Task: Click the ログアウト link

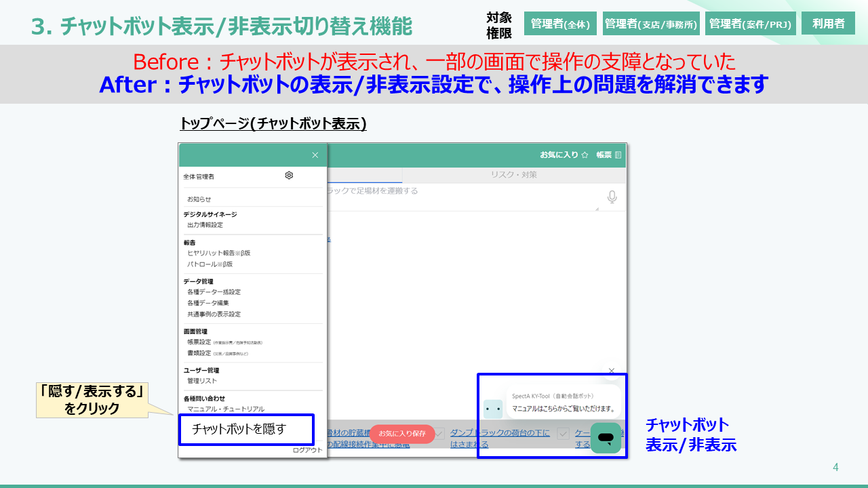Action: pos(307,450)
